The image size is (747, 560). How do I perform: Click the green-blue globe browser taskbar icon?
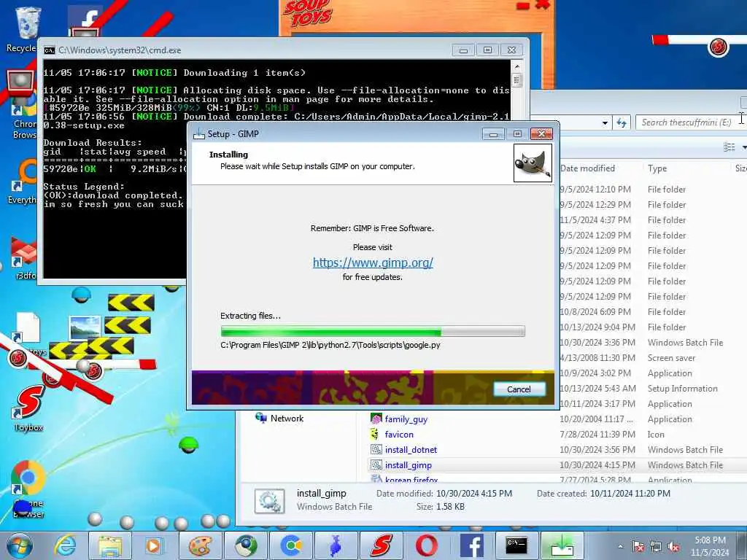tap(246, 545)
